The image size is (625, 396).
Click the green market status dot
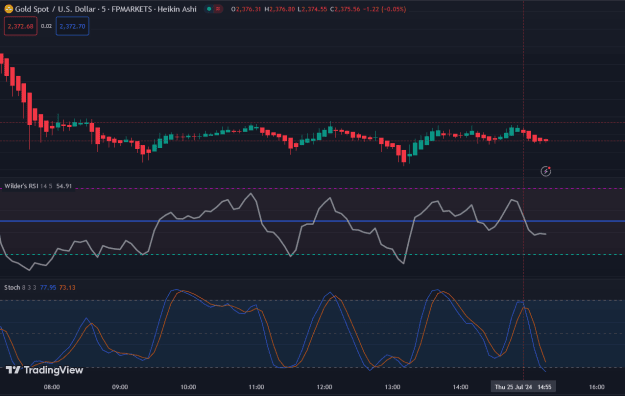[209, 9]
